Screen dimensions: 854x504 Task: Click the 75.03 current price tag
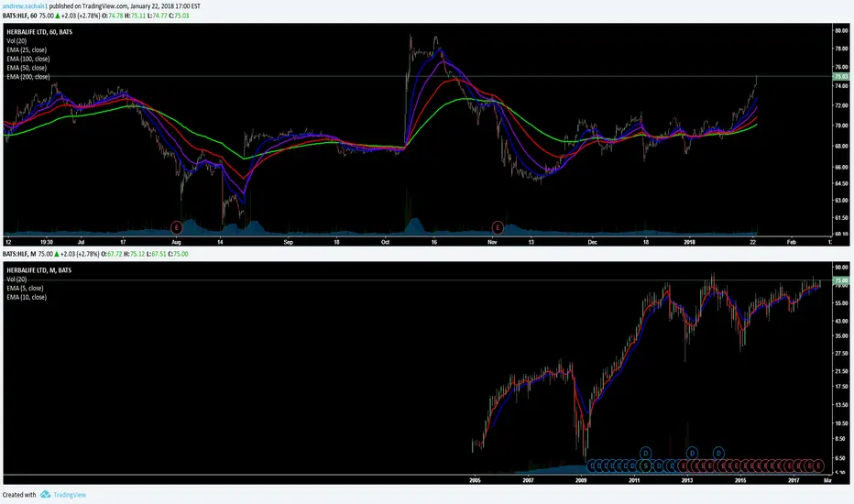(841, 77)
